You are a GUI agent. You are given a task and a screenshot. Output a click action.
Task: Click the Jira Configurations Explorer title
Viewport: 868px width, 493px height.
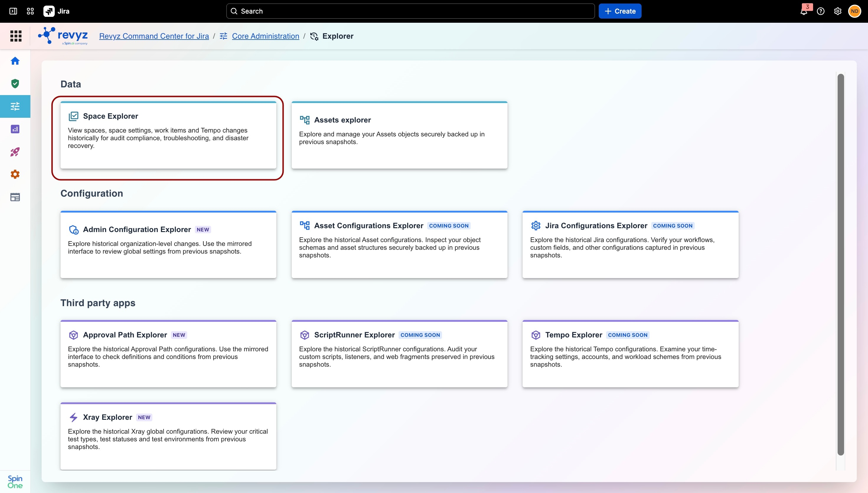[596, 226]
